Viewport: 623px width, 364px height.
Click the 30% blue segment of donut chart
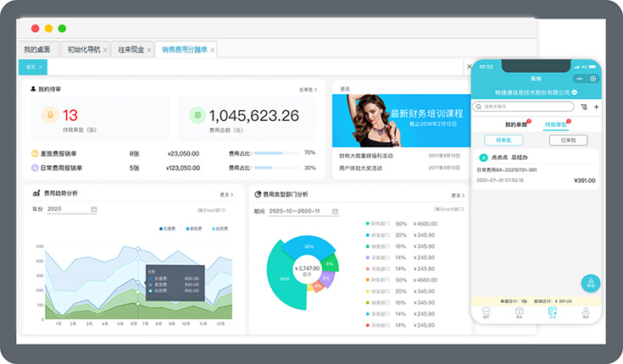click(x=309, y=246)
